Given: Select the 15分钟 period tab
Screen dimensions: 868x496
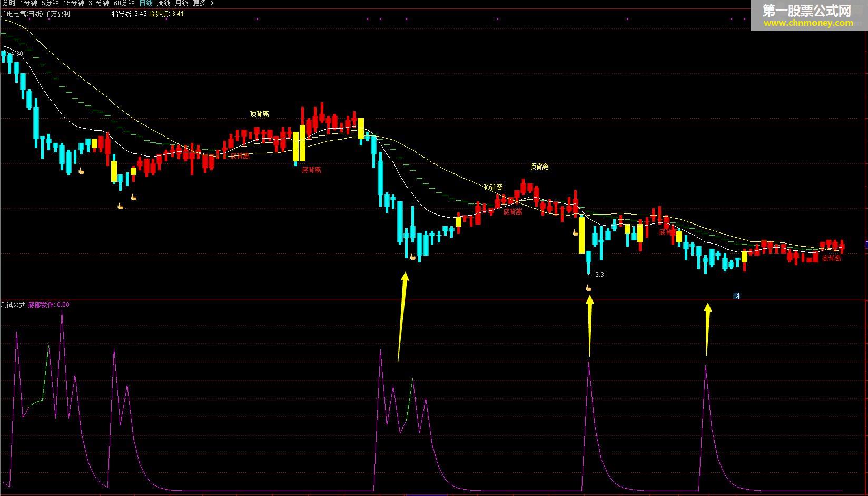Looking at the screenshot, I should click(74, 3).
